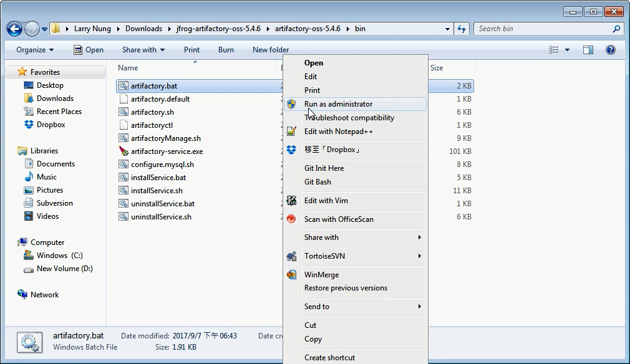Image resolution: width=630 pixels, height=364 pixels.
Task: Choose Open in the context menu
Action: coord(356,63)
